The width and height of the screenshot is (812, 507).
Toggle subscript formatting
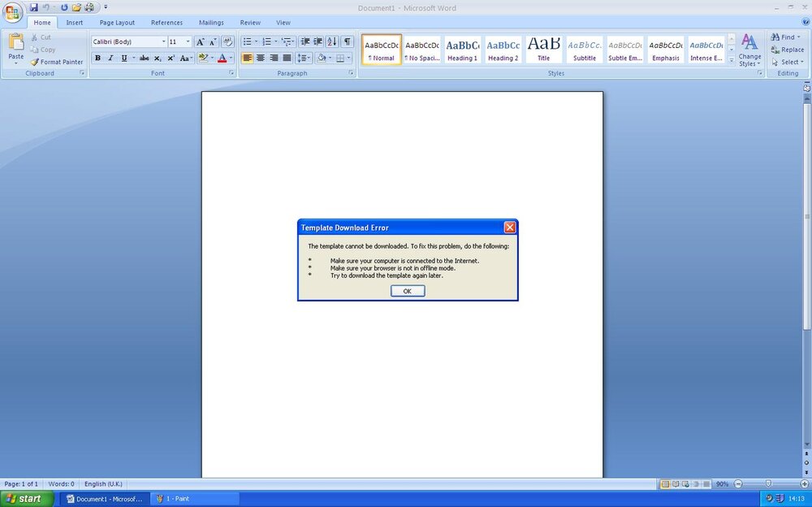[x=158, y=58]
